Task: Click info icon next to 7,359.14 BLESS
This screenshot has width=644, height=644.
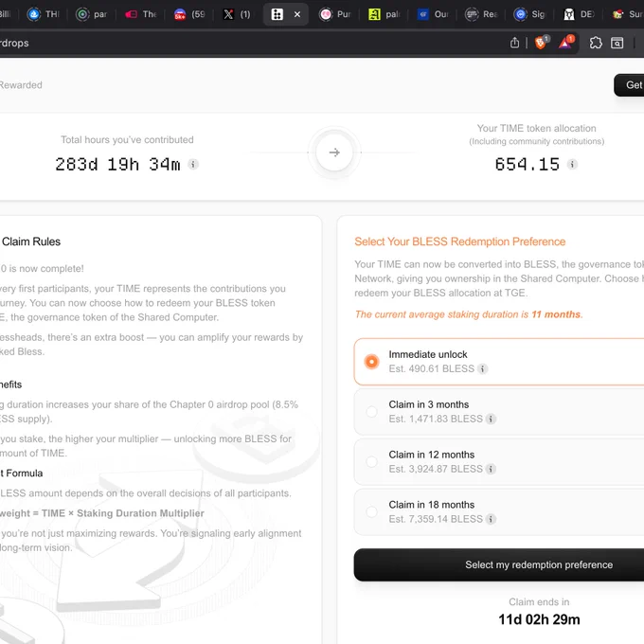Action: (491, 519)
